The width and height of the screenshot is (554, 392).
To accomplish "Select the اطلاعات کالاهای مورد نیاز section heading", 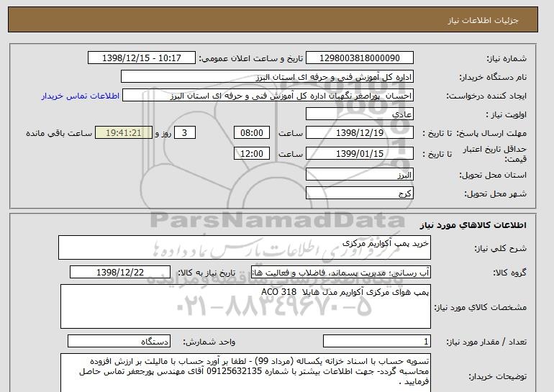I will point(473,225).
